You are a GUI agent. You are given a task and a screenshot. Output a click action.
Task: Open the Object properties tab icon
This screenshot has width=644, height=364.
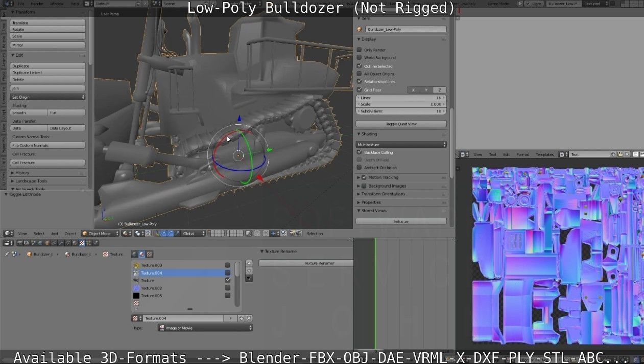[46, 243]
